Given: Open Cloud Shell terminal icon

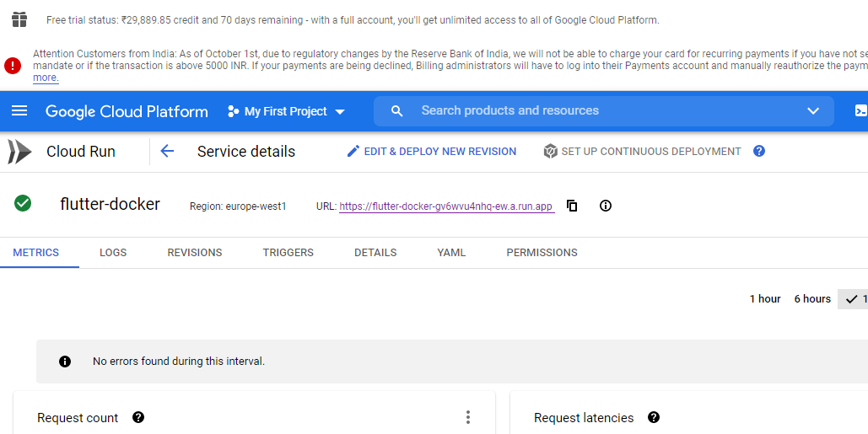Looking at the screenshot, I should 860,111.
